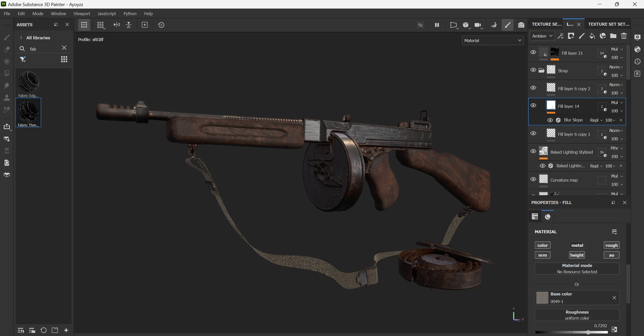Hide the Blur Slope filter effect
Image resolution: width=644 pixels, height=336 pixels.
[x=550, y=120]
